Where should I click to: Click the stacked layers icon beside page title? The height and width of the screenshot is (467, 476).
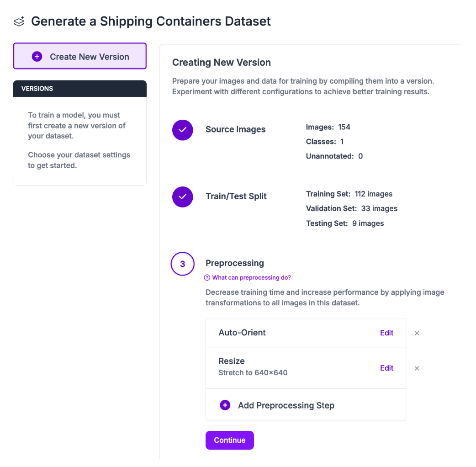tap(19, 21)
